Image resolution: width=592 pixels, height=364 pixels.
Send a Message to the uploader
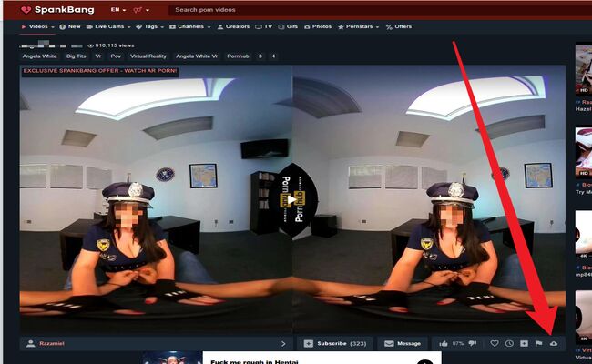pyautogui.click(x=403, y=344)
